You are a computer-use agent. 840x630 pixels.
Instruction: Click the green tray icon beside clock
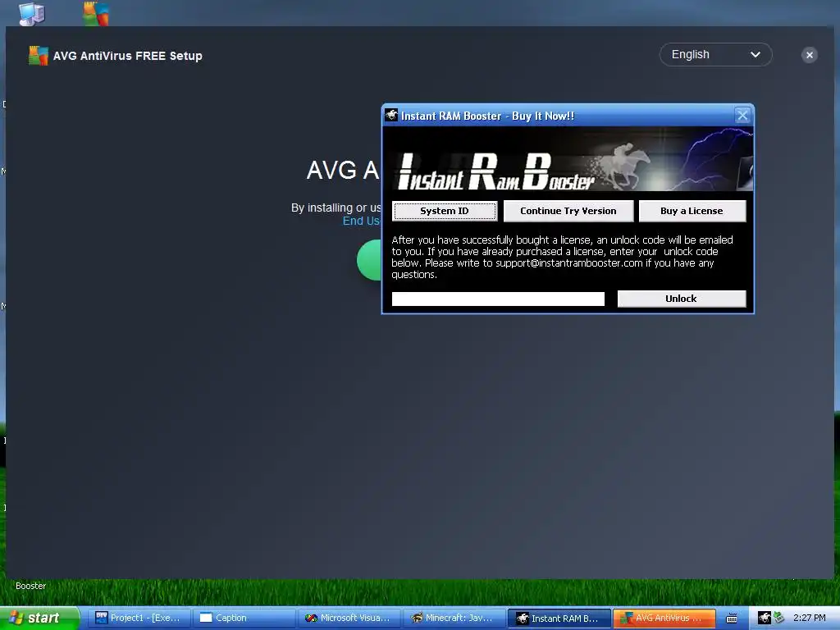click(778, 618)
